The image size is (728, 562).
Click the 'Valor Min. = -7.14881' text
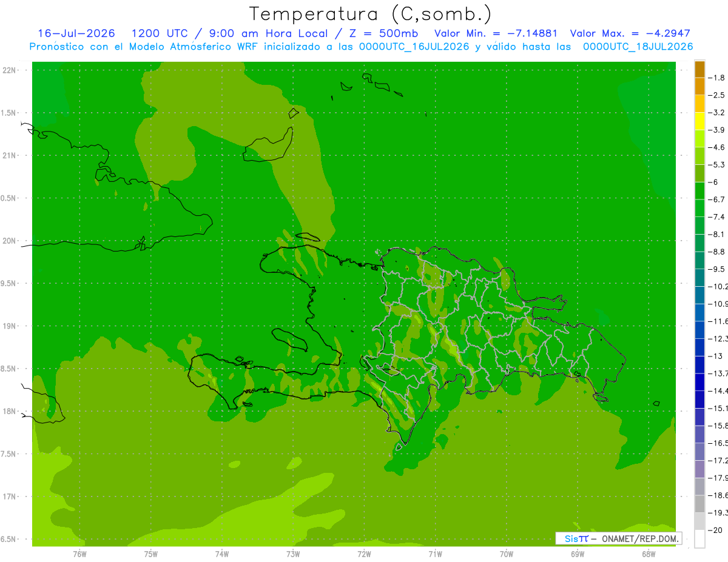(x=496, y=33)
